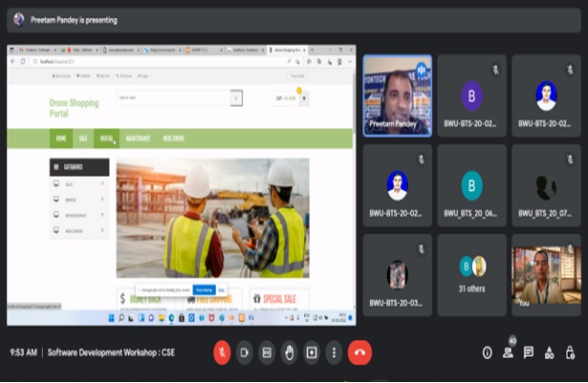
Task: Open the chat with everyone panel
Action: click(x=529, y=352)
